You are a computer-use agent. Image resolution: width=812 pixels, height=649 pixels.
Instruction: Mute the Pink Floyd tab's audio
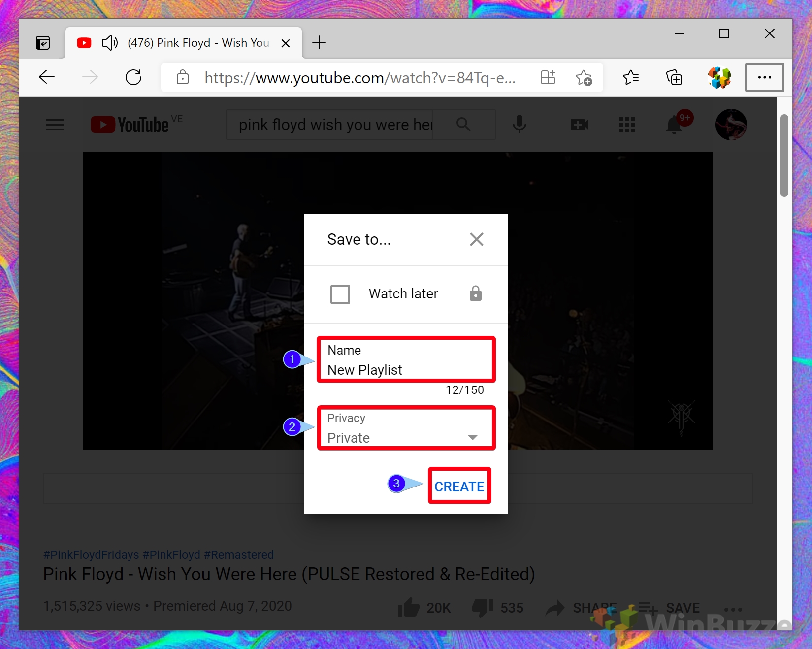(109, 43)
